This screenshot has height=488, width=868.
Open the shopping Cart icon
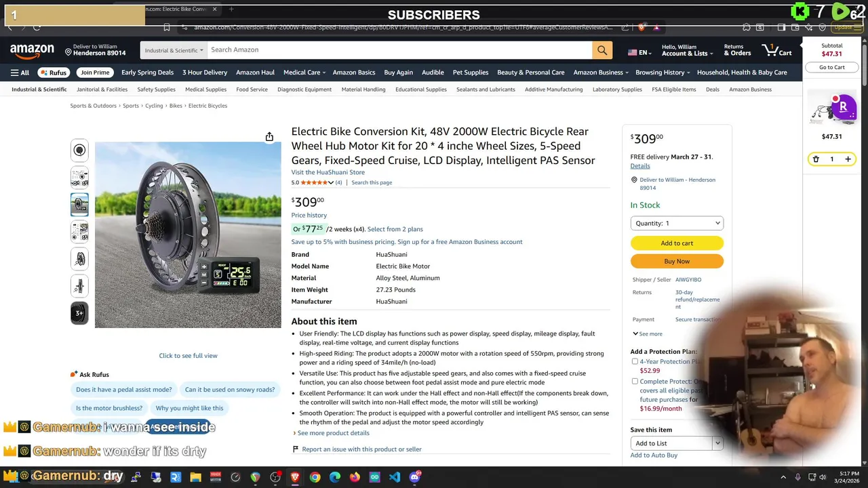tap(777, 50)
